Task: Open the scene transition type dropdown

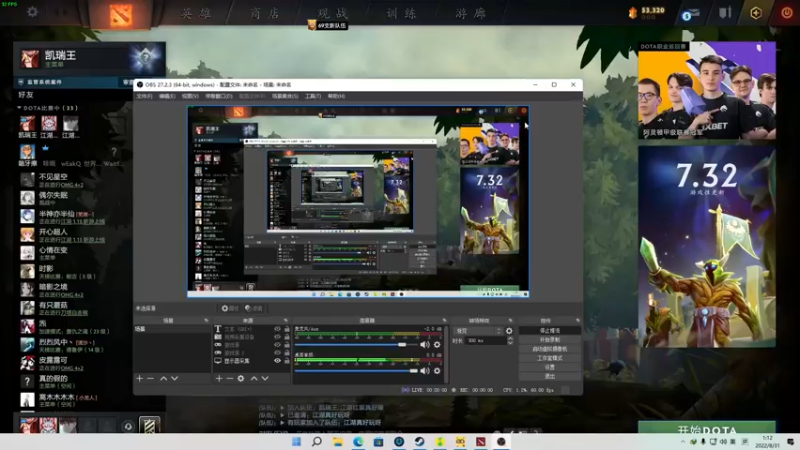Action: tap(478, 331)
